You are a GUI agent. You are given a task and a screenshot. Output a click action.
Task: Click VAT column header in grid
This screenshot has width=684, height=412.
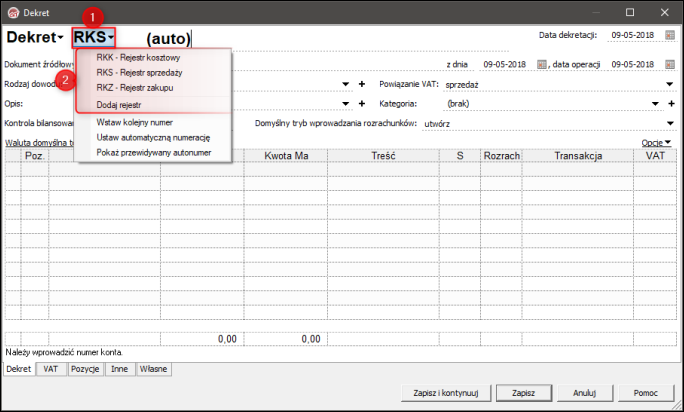(x=655, y=156)
